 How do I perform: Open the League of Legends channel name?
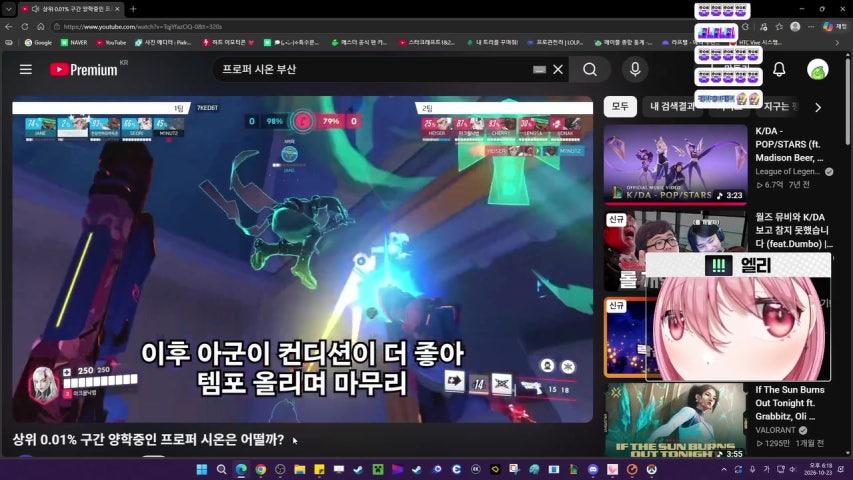pyautogui.click(x=787, y=171)
